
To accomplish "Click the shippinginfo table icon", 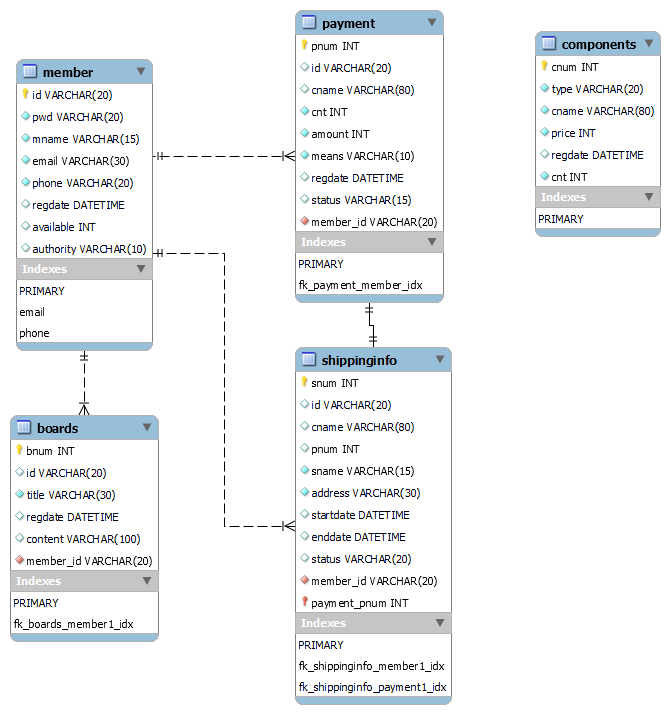I will click(x=309, y=359).
